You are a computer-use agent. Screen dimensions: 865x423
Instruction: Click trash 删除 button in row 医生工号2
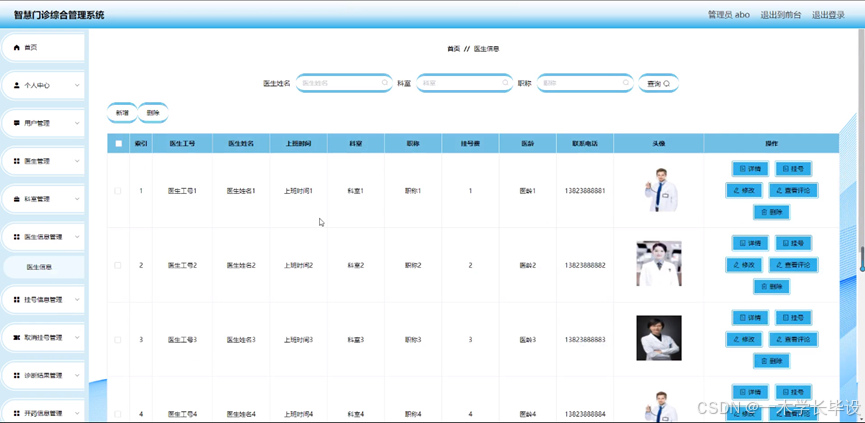coord(771,286)
